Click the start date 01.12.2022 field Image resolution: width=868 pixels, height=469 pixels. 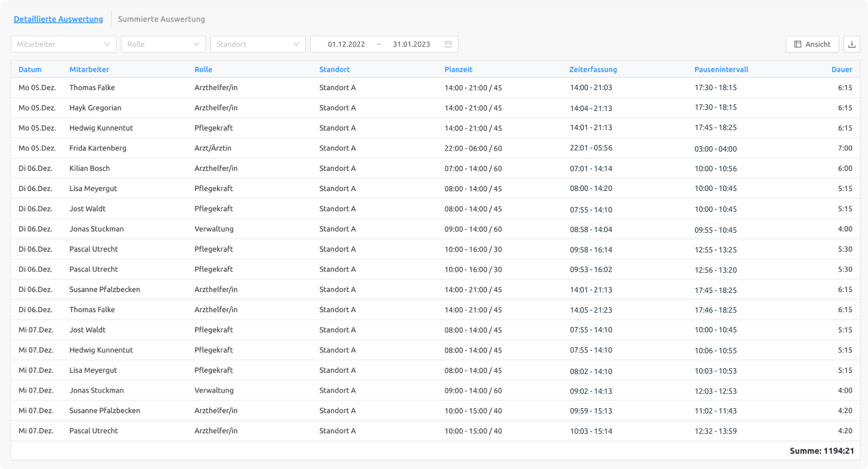click(x=346, y=44)
